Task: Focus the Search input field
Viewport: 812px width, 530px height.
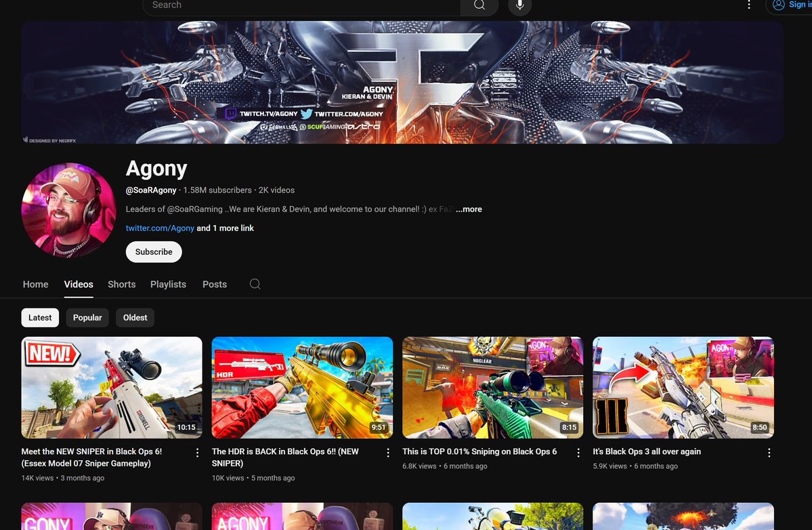Action: [301, 5]
